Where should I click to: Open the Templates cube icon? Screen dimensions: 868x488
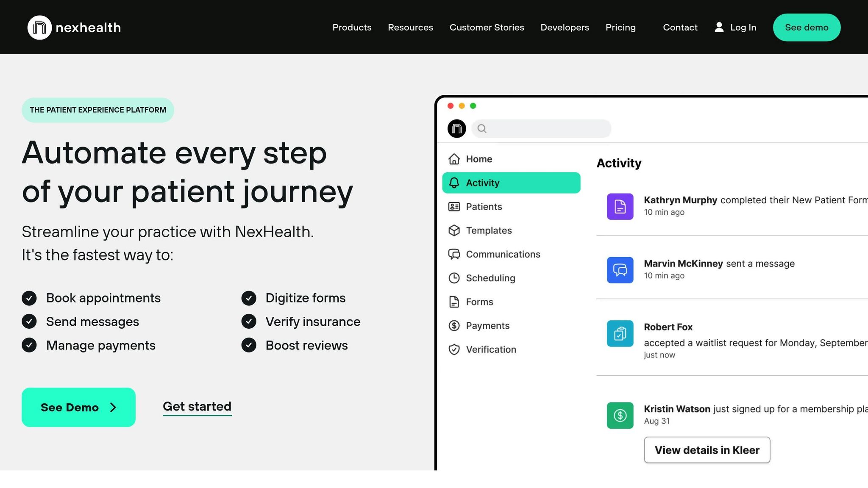[454, 230]
